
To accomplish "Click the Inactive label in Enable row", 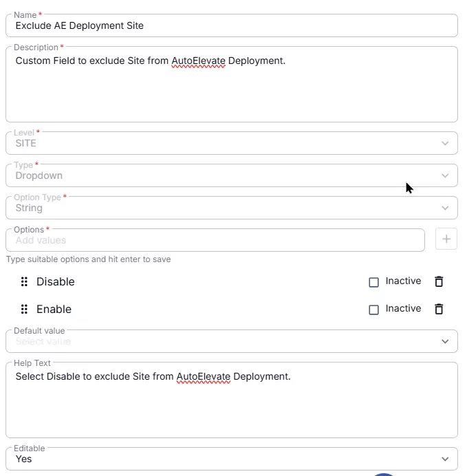I will pos(403,308).
